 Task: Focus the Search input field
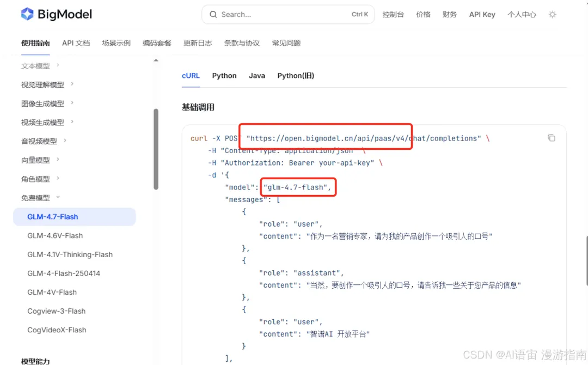coord(288,15)
